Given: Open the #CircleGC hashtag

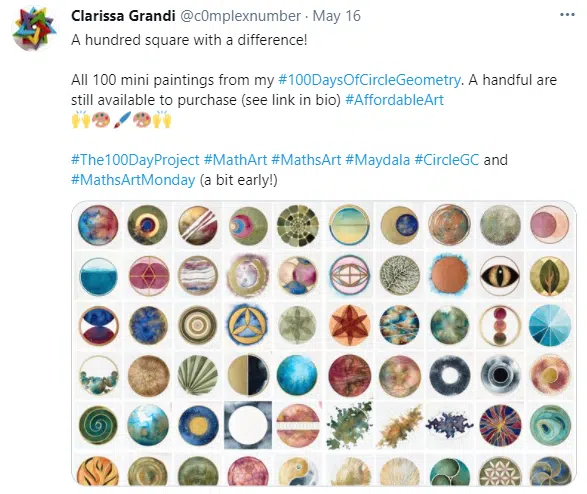Looking at the screenshot, I should click(446, 160).
